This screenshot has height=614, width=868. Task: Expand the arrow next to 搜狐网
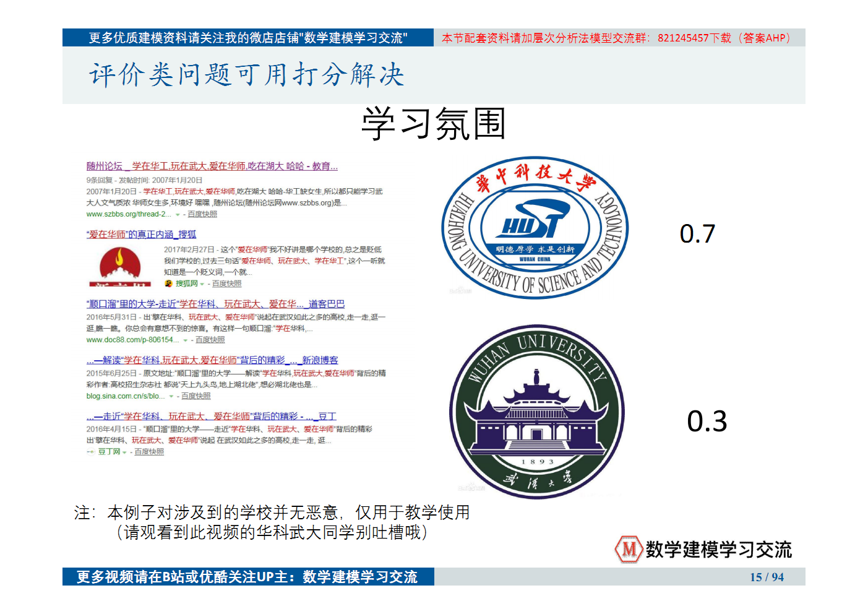point(202,284)
